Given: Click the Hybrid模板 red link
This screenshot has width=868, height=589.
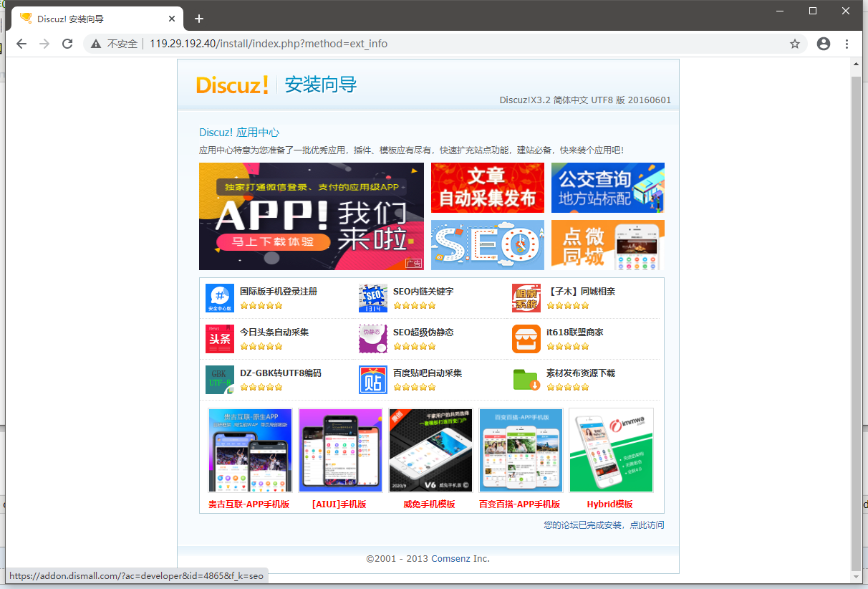Looking at the screenshot, I should (610, 504).
